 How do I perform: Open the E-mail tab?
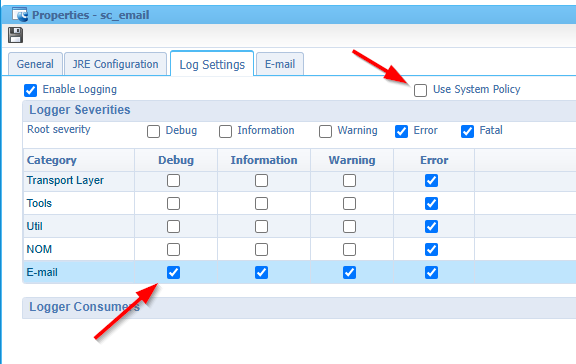(x=280, y=64)
